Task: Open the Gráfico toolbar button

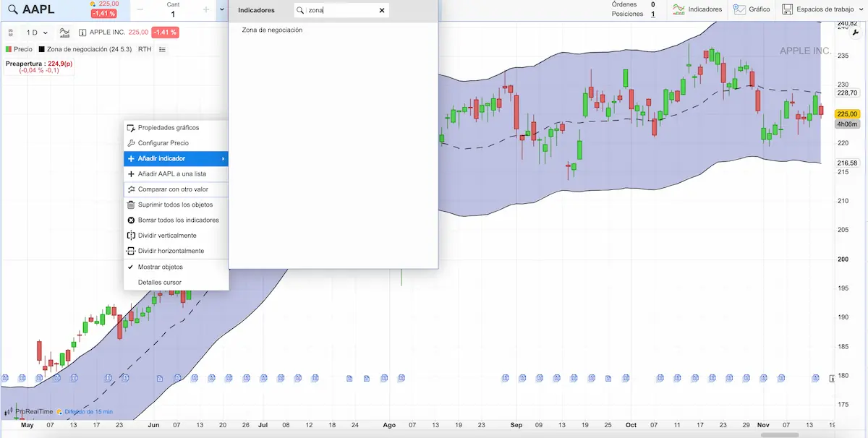Action: 751,9
